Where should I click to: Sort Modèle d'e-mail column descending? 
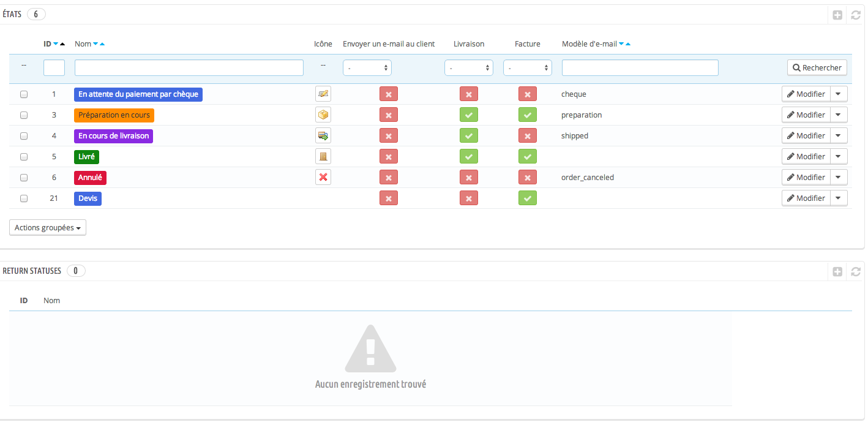[621, 44]
